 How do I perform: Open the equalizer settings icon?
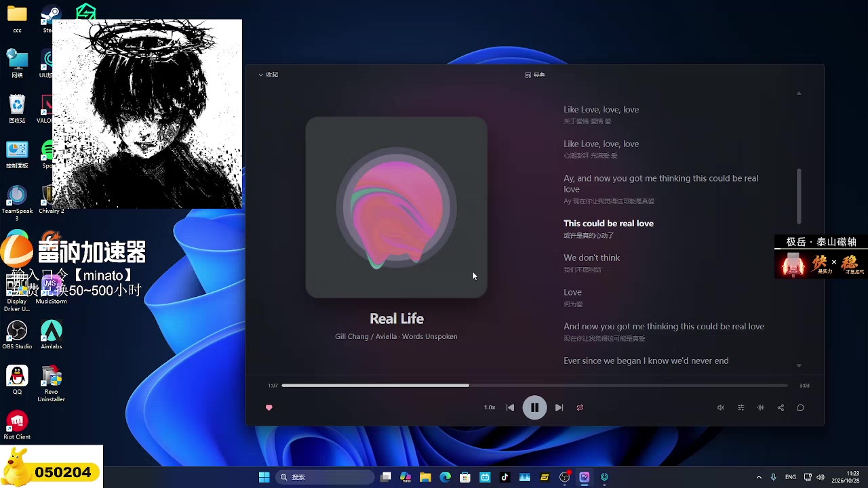[741, 407]
